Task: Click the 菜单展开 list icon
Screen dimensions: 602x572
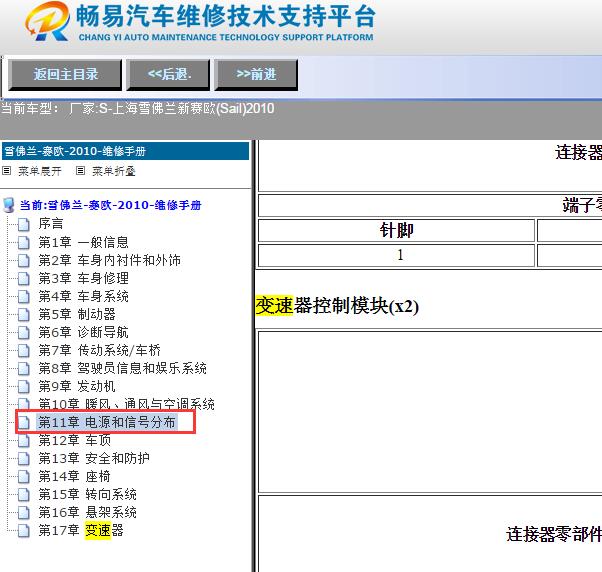Action: 7,170
